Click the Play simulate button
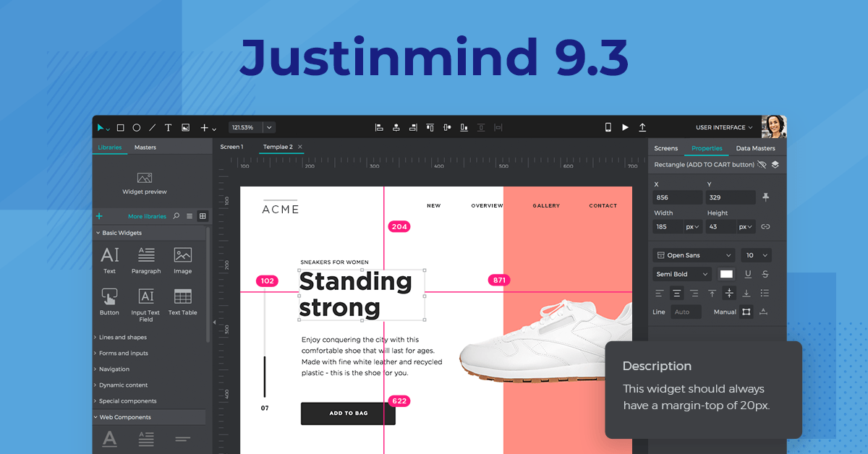 (626, 127)
